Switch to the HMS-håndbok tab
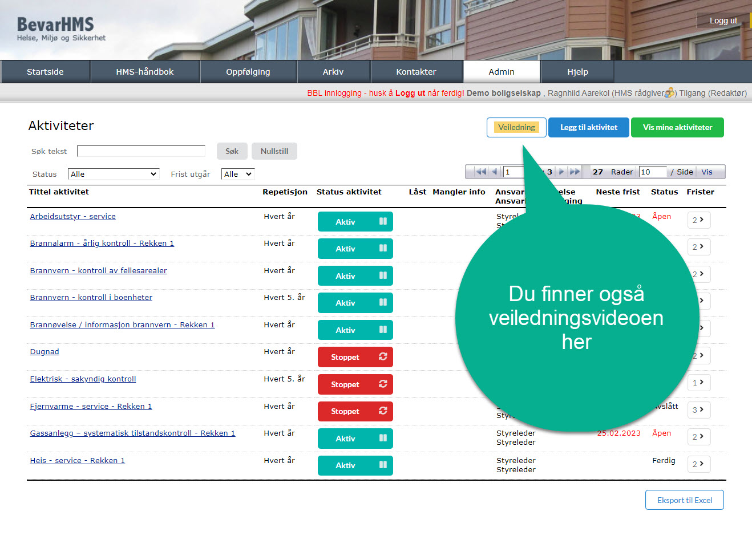 [x=145, y=72]
